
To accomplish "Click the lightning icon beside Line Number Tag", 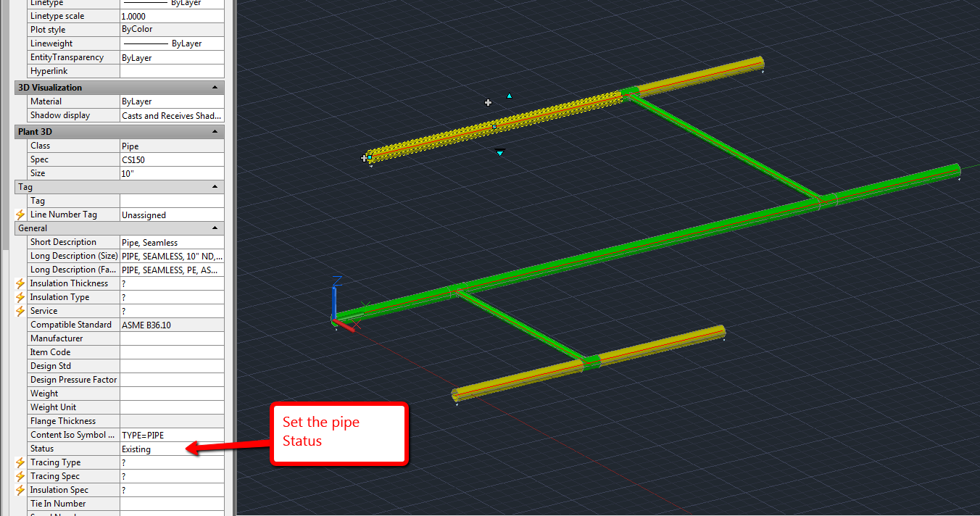I will pyautogui.click(x=20, y=215).
